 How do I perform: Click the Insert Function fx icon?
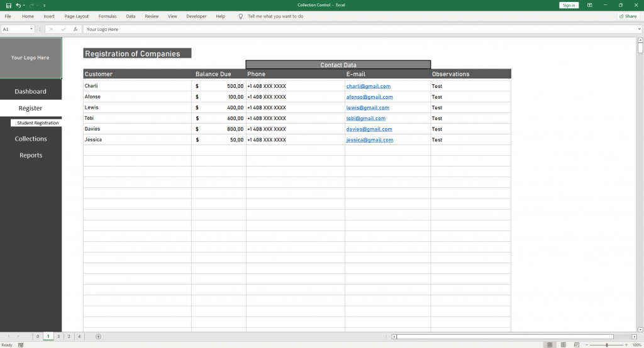click(75, 29)
